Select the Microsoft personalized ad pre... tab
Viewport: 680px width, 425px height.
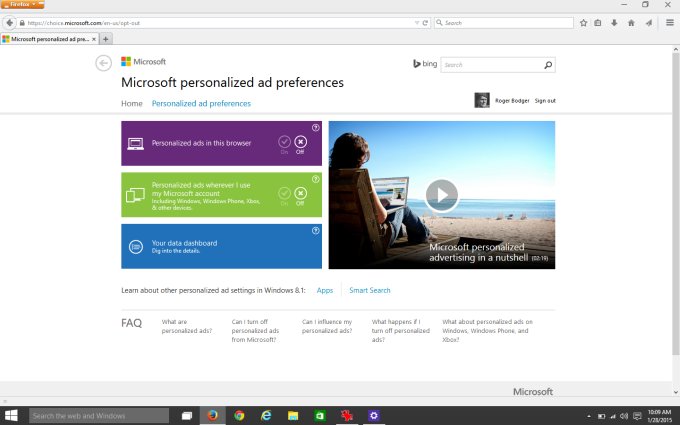point(49,39)
